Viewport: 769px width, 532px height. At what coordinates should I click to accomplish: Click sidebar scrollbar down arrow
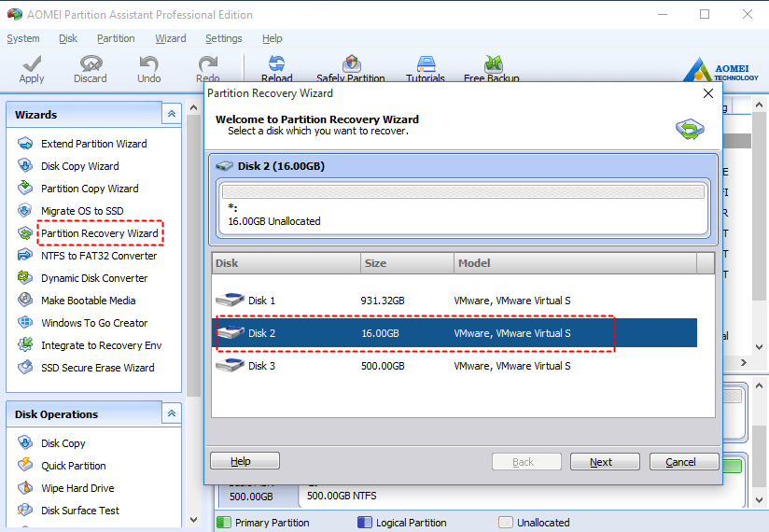click(194, 520)
